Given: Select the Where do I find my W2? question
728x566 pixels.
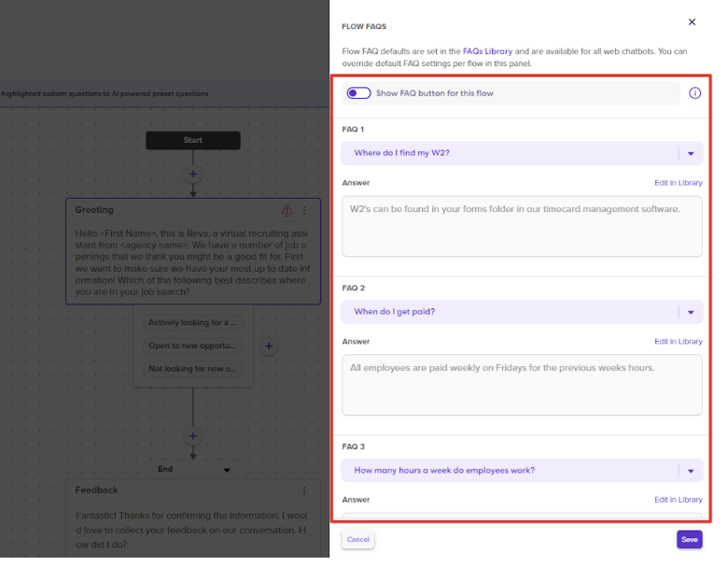Looking at the screenshot, I should tap(402, 153).
